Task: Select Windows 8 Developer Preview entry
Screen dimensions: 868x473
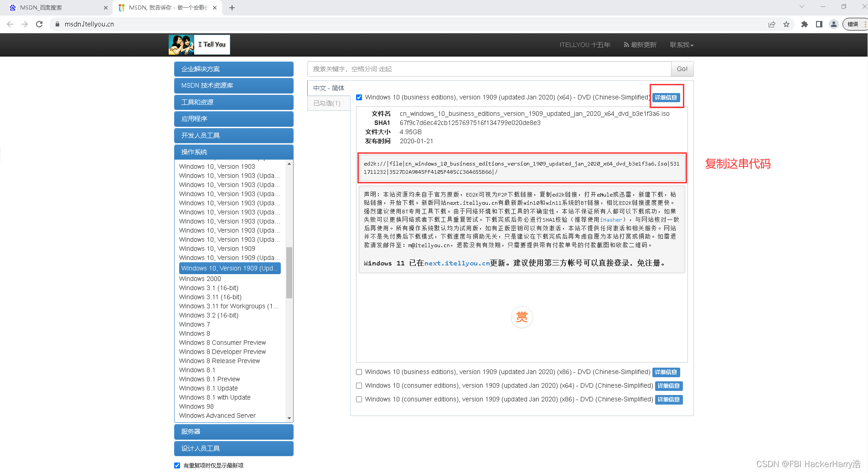Action: pos(222,352)
